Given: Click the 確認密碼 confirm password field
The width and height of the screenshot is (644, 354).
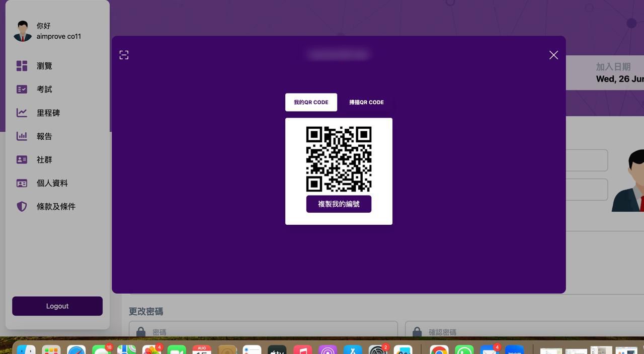Looking at the screenshot, I should click(524, 329).
